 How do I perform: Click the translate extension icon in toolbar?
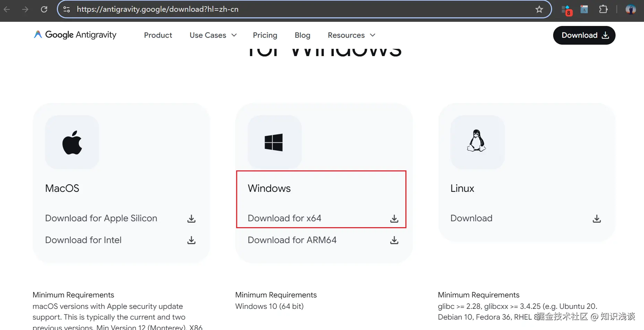click(584, 9)
